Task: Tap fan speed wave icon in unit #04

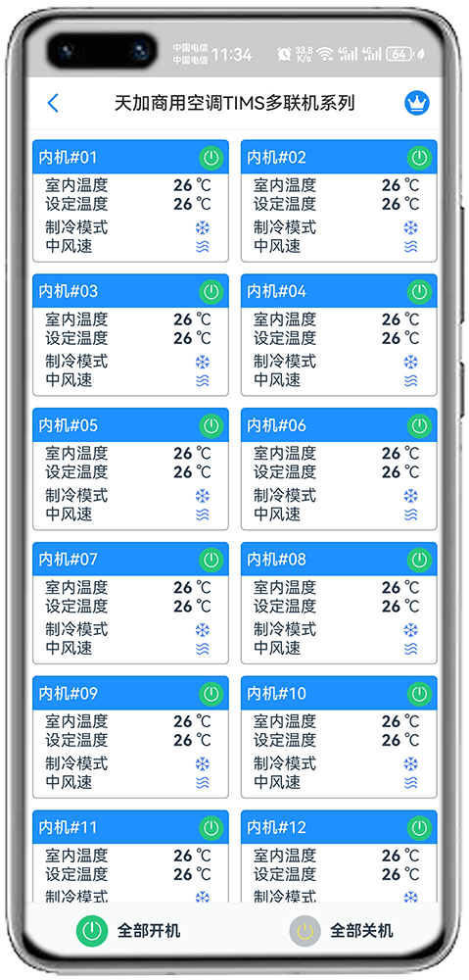Action: 410,380
